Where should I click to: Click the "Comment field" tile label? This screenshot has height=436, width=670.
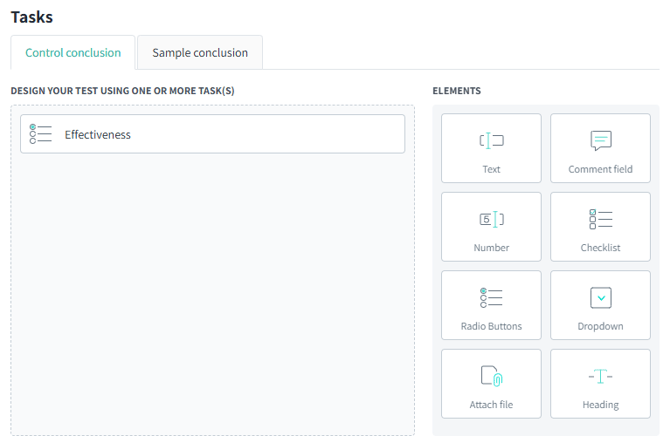point(600,170)
